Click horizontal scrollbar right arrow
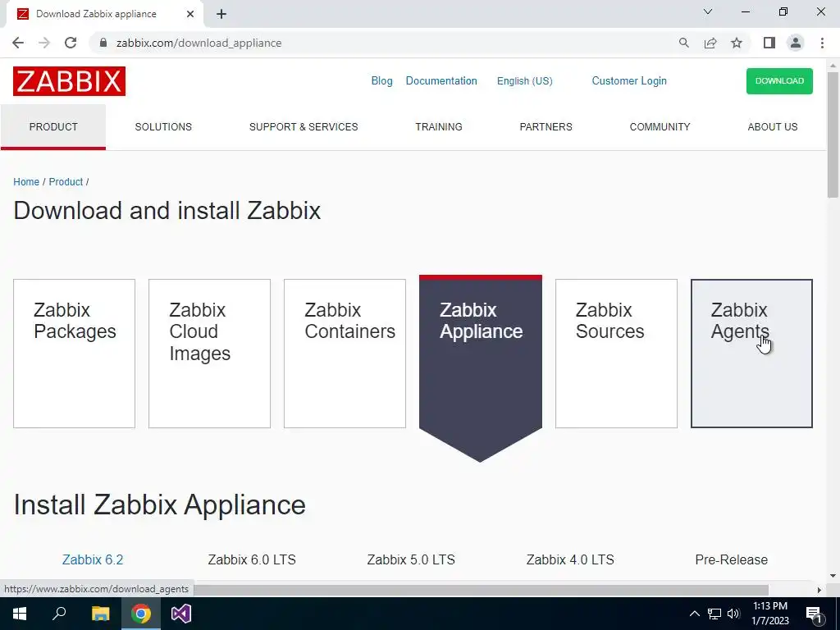The image size is (840, 630). point(819,590)
